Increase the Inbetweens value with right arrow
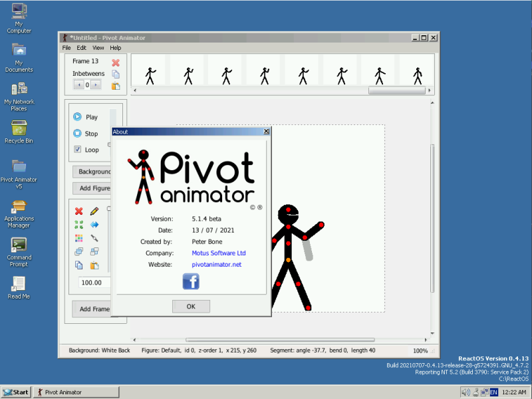The height and width of the screenshot is (399, 532). coord(96,85)
